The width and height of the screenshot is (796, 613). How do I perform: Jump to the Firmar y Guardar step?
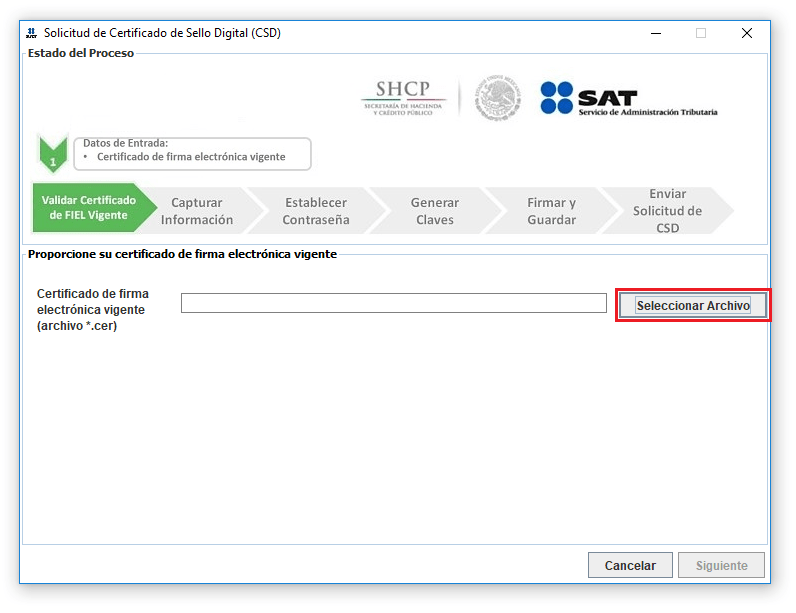click(551, 211)
